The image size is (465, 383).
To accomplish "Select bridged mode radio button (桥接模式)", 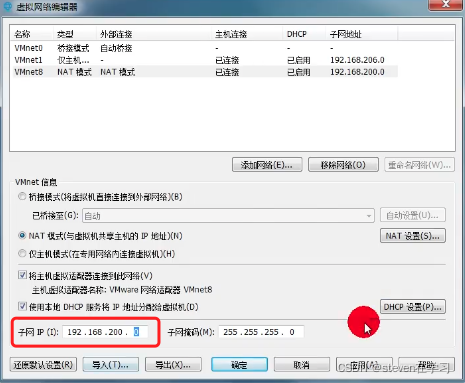I will [x=22, y=197].
